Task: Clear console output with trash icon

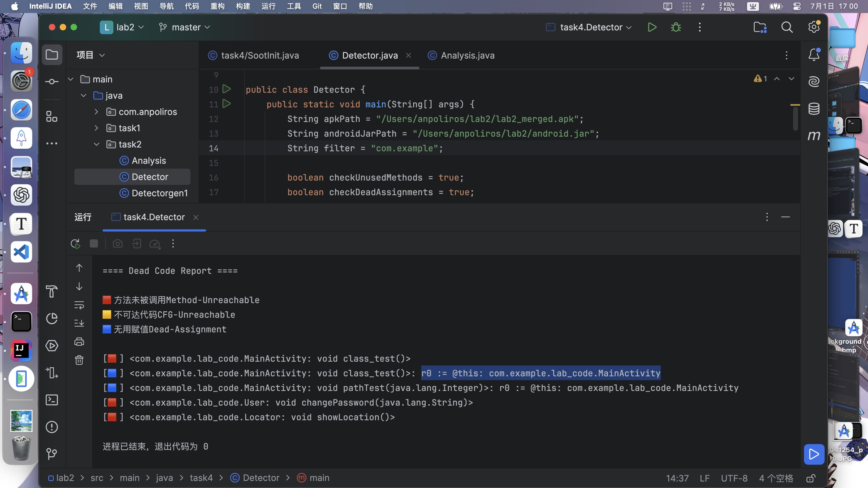Action: 79,360
